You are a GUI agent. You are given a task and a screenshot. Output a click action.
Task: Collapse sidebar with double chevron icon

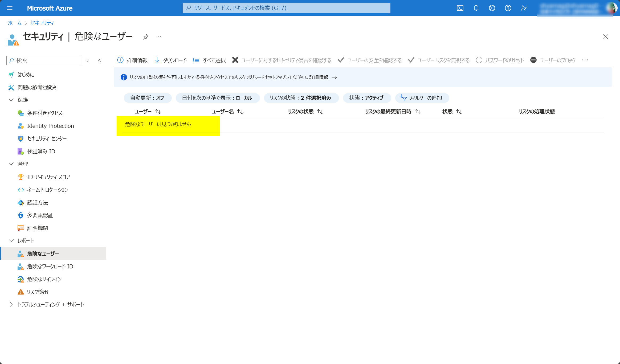(100, 60)
